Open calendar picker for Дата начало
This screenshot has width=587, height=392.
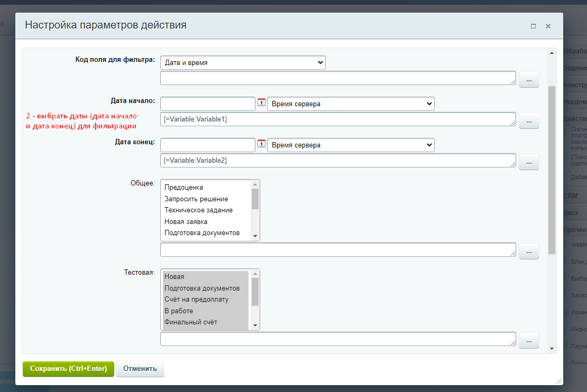point(261,102)
